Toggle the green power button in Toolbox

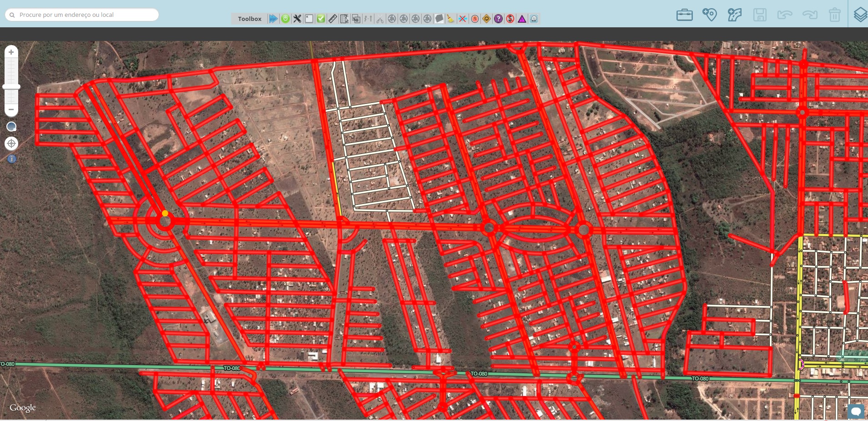(285, 19)
